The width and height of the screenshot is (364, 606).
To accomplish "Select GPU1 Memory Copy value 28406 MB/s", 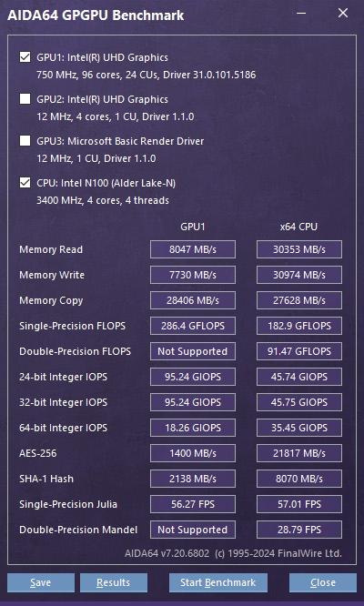I will [x=193, y=300].
